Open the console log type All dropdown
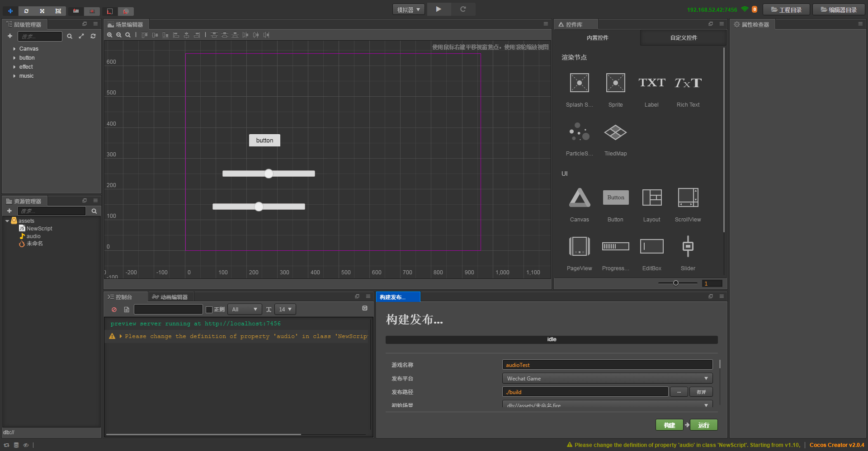Viewport: 868px width, 451px height. 245,310
